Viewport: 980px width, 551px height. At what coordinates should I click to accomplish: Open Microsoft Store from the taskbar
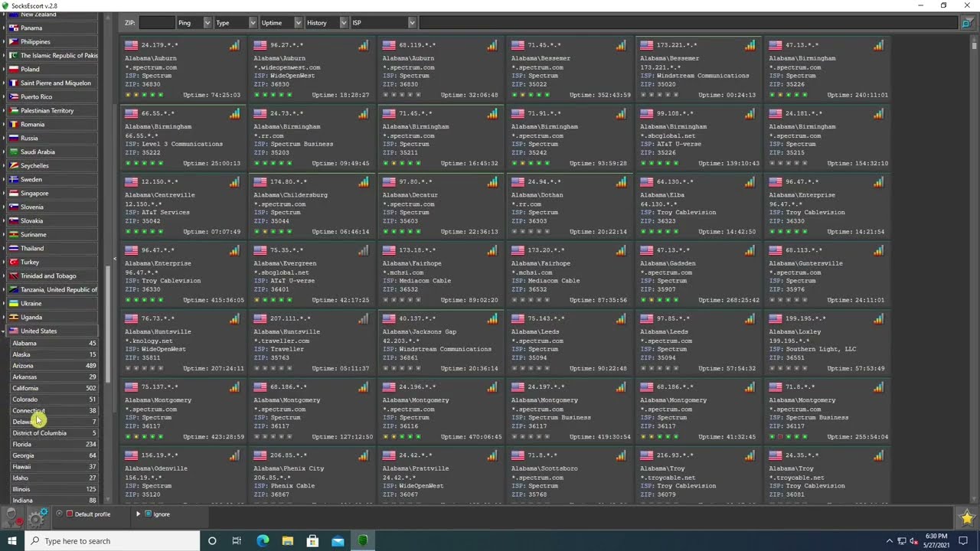click(312, 541)
